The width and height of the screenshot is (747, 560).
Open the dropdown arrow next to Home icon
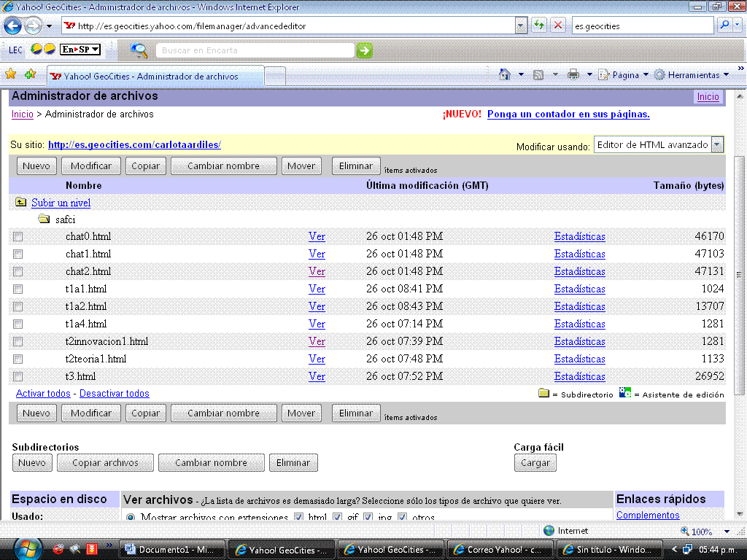521,75
